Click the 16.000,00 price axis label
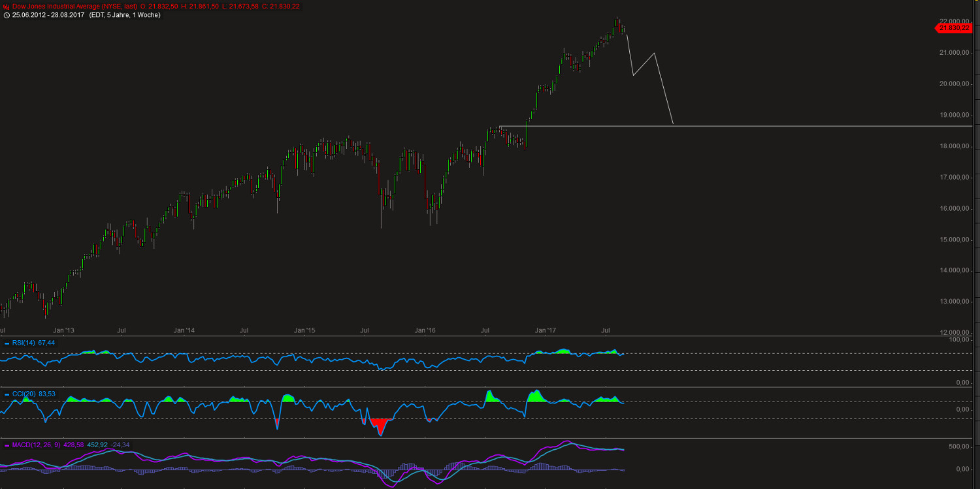The width and height of the screenshot is (980, 489). [954, 208]
